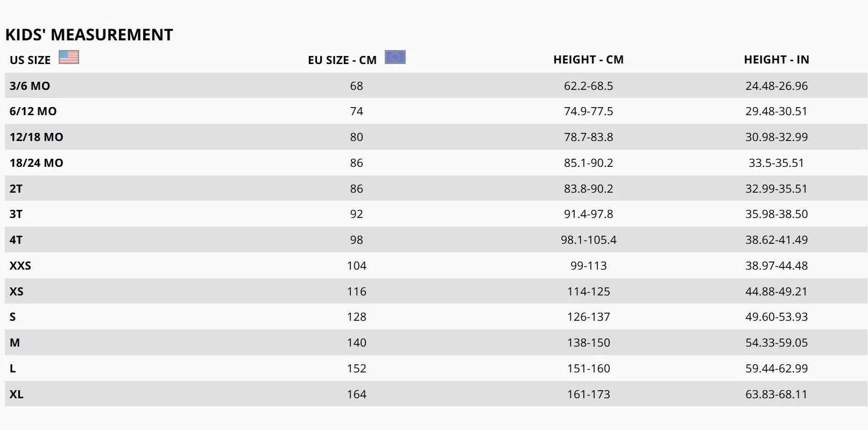Image resolution: width=868 pixels, height=430 pixels.
Task: Select the KIDS' MEASUREMENT heading
Action: [x=89, y=34]
